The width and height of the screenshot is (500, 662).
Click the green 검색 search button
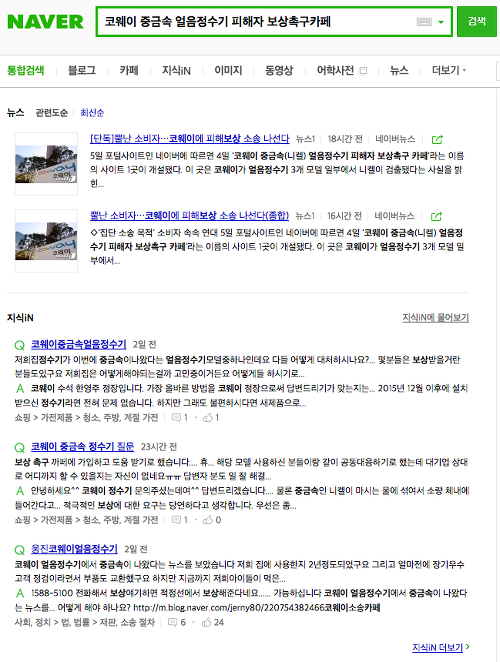[x=477, y=21]
